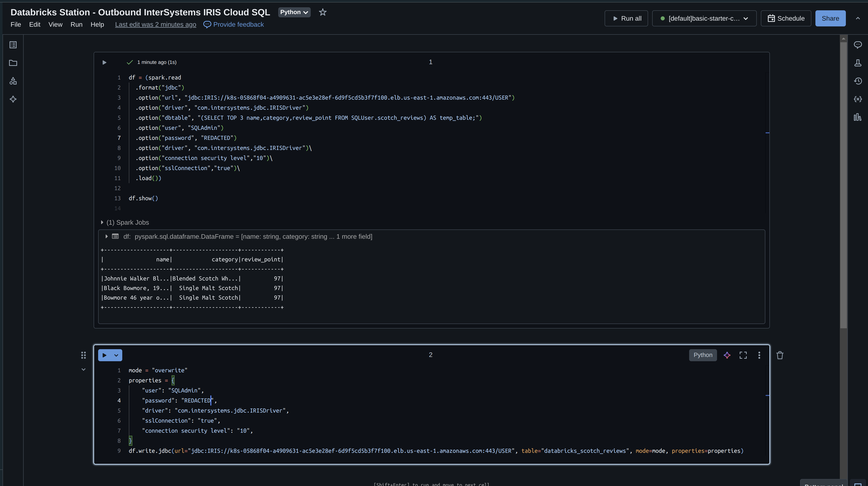The width and height of the screenshot is (868, 486).
Task: Open the Python default language dropdown
Action: coord(294,12)
